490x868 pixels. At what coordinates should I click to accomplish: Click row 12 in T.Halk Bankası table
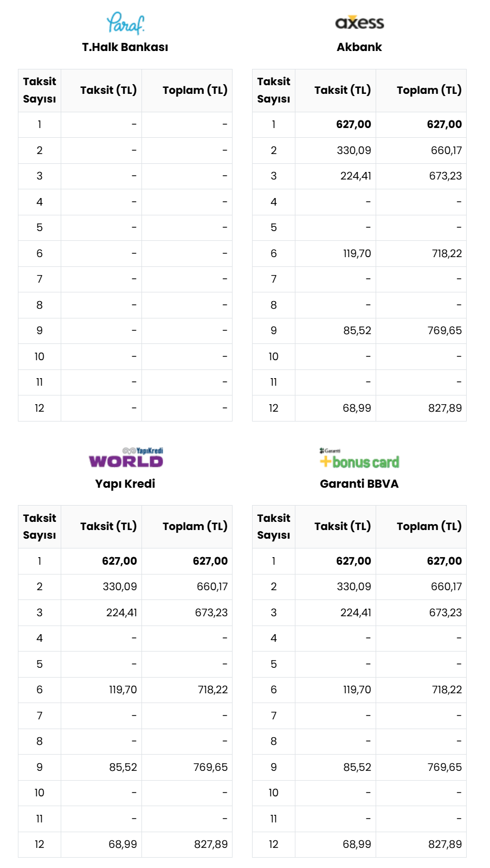(x=125, y=408)
